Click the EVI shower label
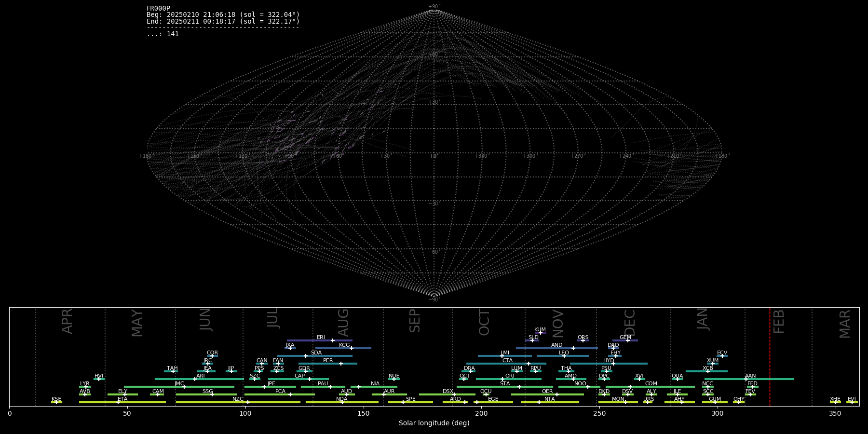This screenshot has width=868, height=434. (x=852, y=399)
